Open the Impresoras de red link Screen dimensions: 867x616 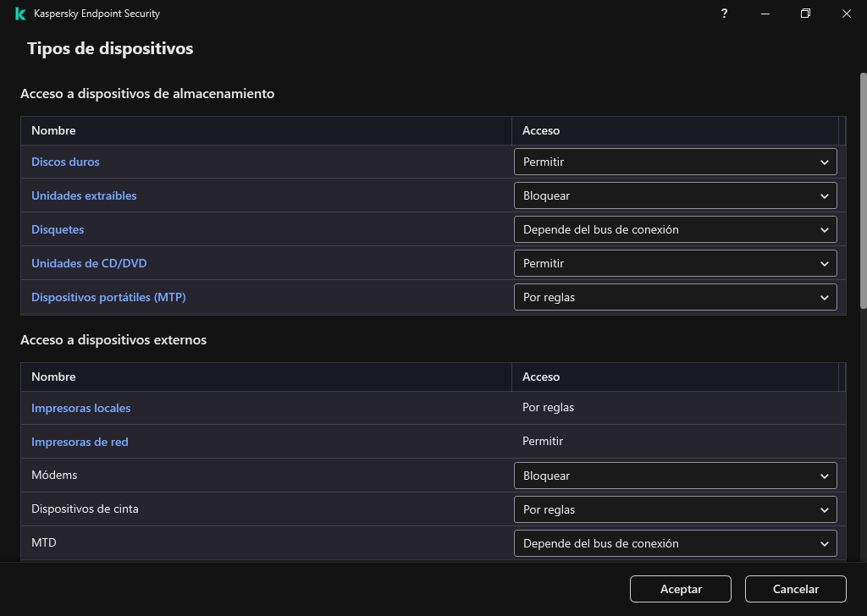click(x=80, y=442)
